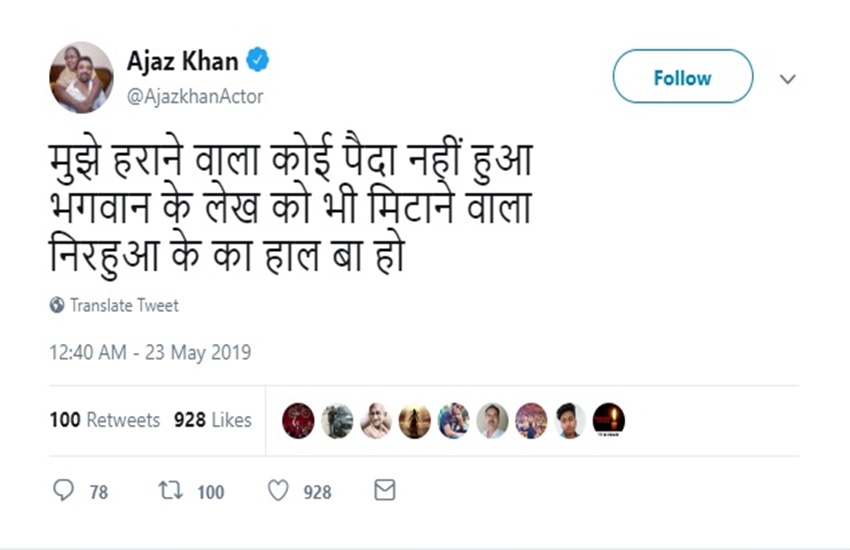Expand the chevron menu next to Follow

788,79
